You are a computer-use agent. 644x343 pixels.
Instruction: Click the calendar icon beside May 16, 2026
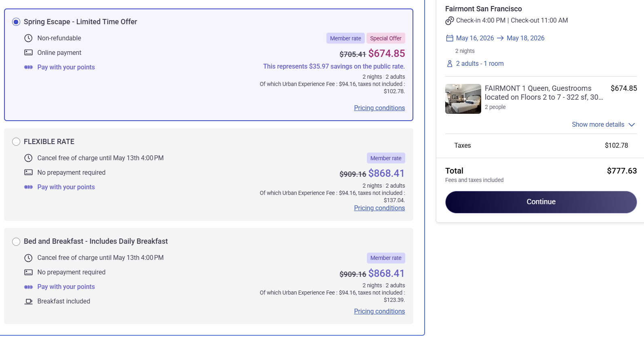[450, 38]
